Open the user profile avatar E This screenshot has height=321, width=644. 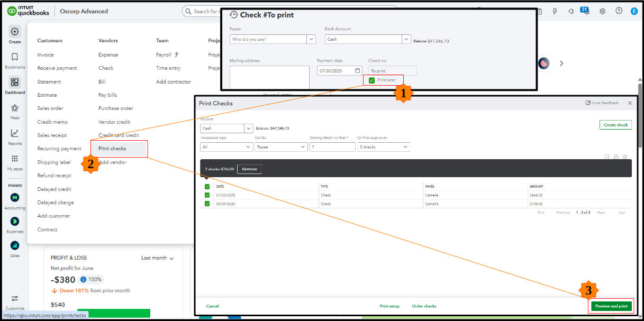coord(634,11)
